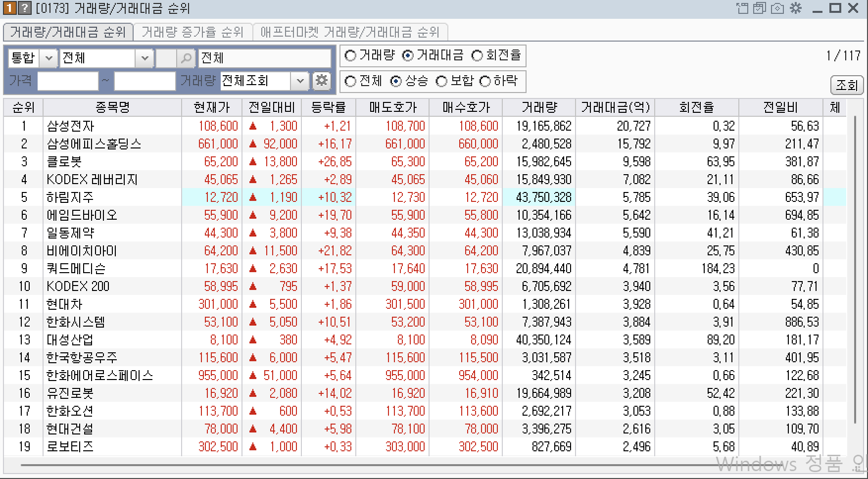This screenshot has width=868, height=479.
Task: Select stock 비에이치아이
Action: (x=82, y=250)
